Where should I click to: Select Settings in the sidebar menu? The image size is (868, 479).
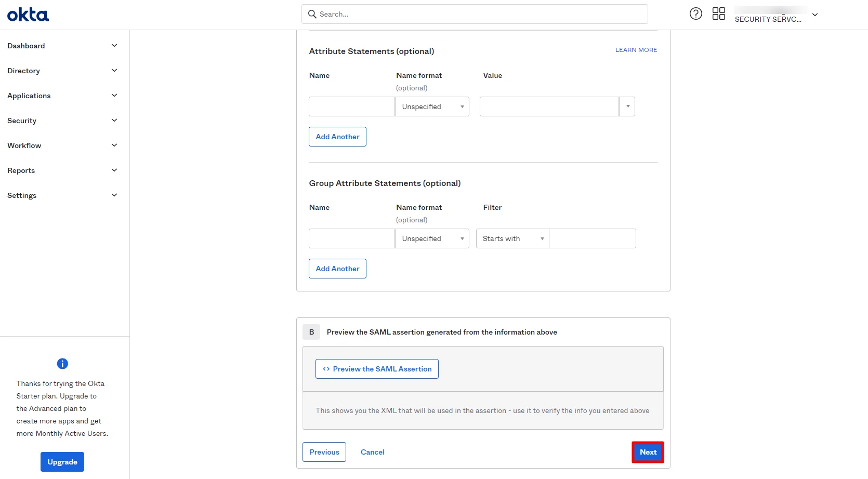pos(22,195)
